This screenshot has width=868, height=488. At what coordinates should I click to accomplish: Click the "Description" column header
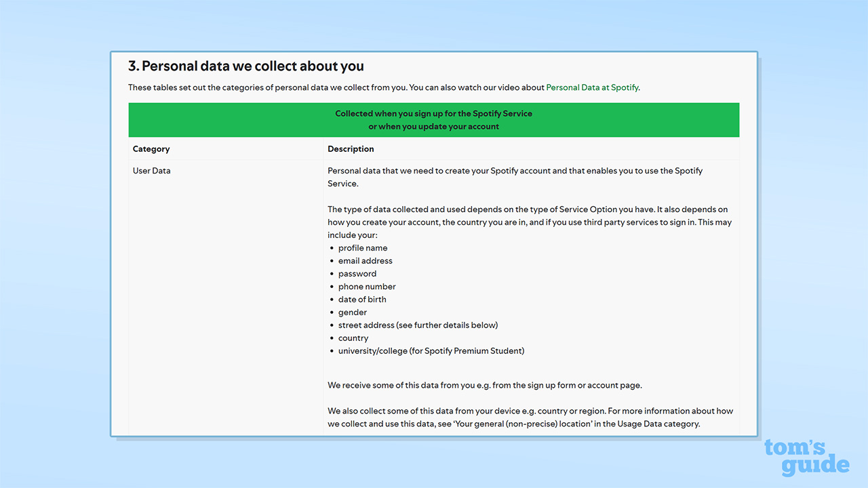pyautogui.click(x=351, y=149)
